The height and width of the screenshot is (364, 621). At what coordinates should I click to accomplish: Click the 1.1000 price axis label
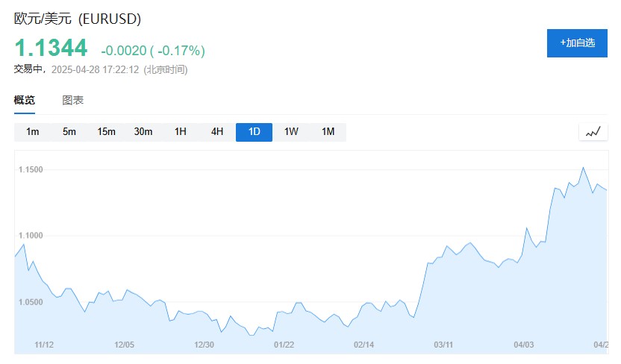coord(31,236)
